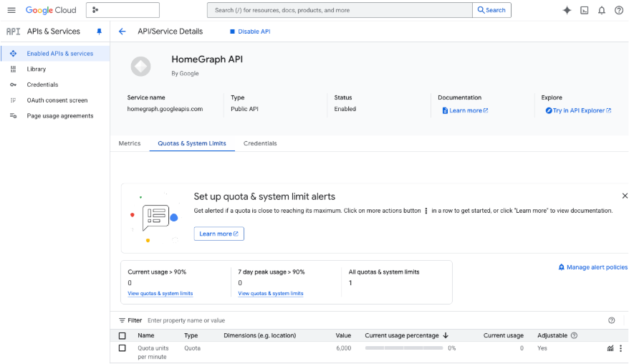Unpin APIs & Services via pin icon

click(100, 32)
